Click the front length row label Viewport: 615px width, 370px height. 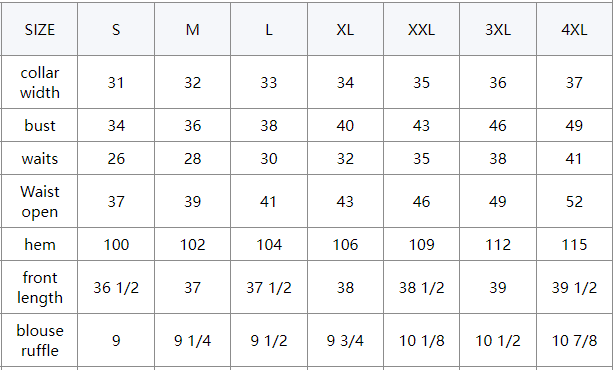[40, 287]
